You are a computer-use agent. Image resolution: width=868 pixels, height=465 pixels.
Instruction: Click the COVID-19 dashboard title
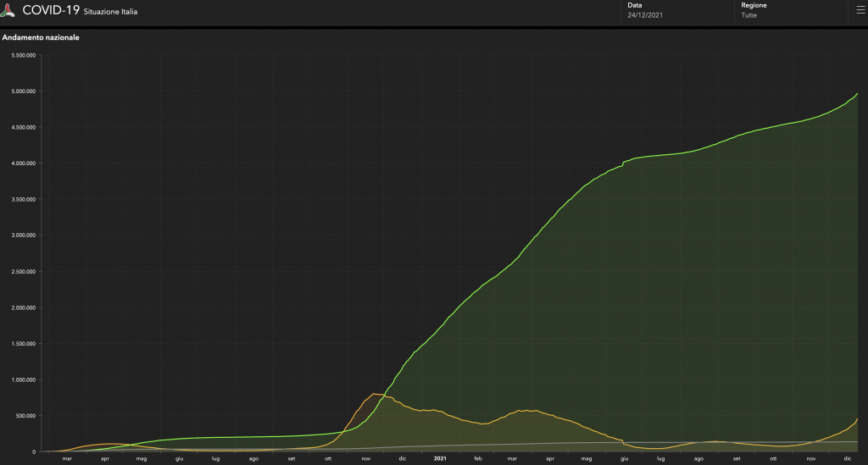click(51, 10)
